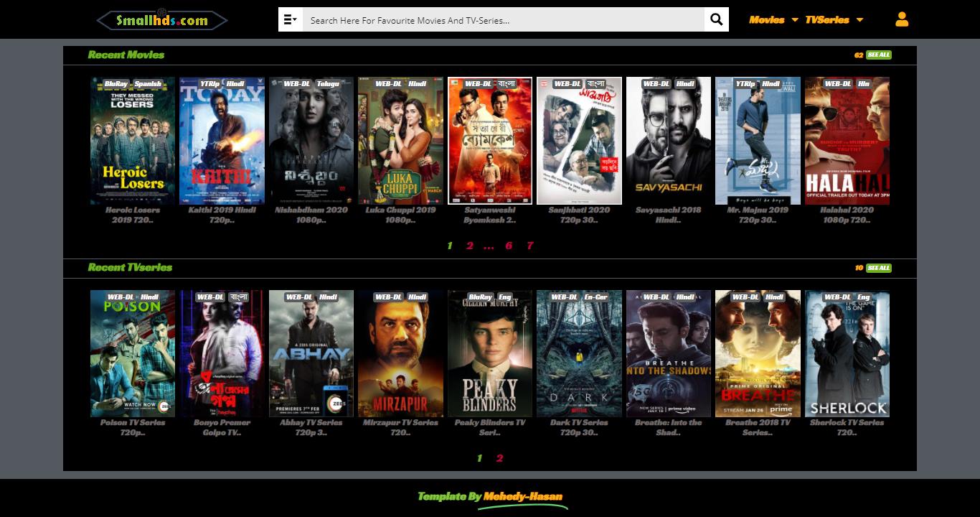Viewport: 980px width, 517px height.
Task: Open the Kaithi movie poster
Action: pos(222,141)
